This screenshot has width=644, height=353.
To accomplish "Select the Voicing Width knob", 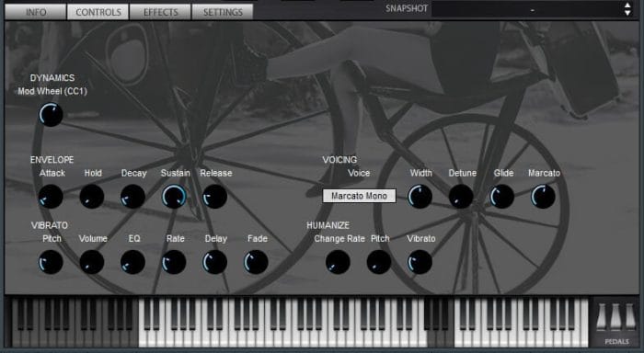I will (420, 196).
